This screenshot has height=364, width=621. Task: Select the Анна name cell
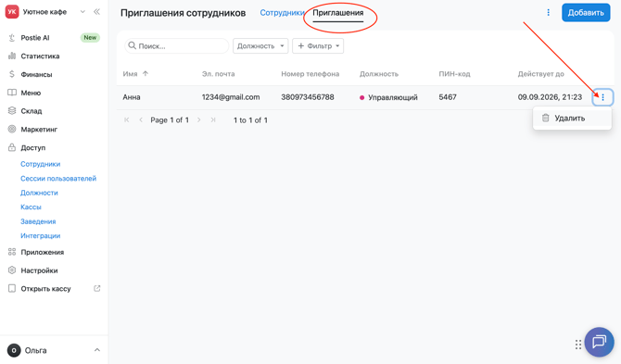[132, 97]
